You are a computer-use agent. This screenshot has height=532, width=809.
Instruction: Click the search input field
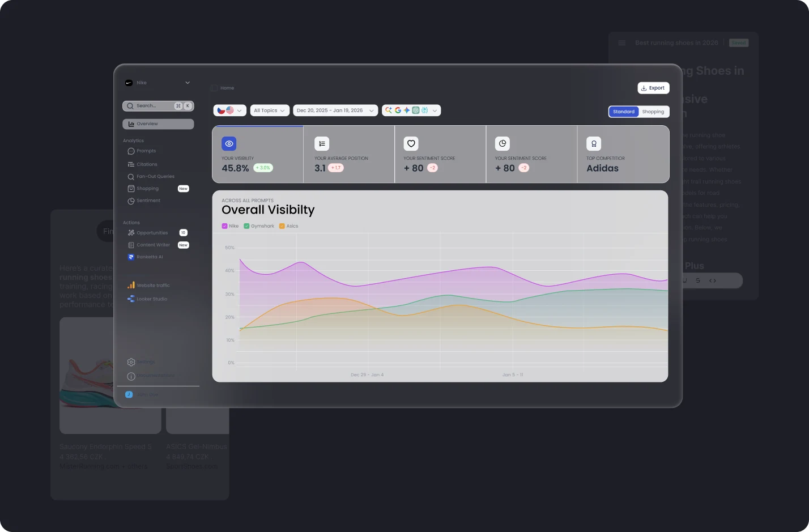coord(158,106)
